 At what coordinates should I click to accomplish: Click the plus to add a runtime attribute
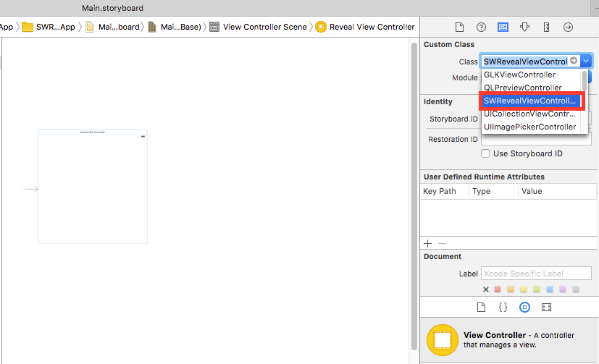pos(427,244)
